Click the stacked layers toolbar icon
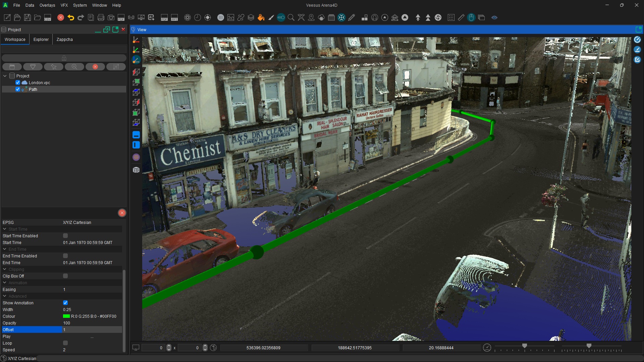This screenshot has width=644, height=362. coord(251,18)
